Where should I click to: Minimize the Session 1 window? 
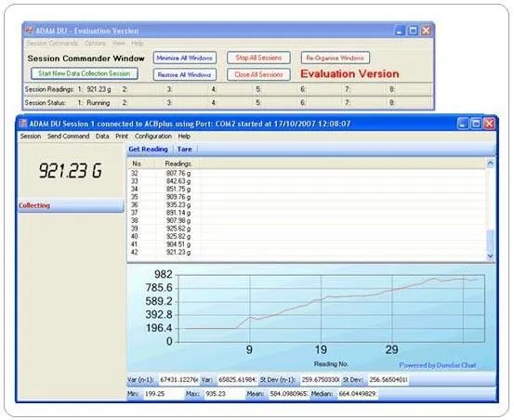tap(463, 124)
